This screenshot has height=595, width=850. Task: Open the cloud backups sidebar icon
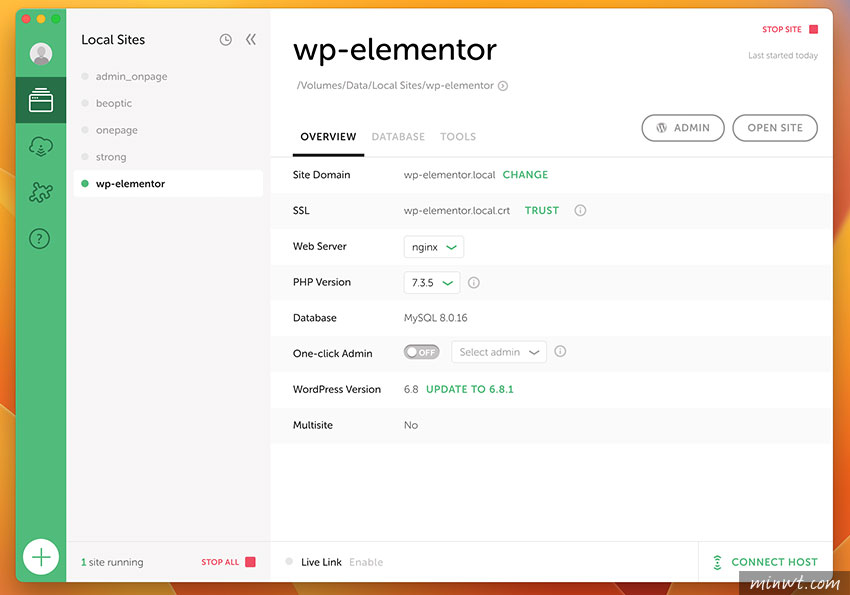click(x=41, y=146)
